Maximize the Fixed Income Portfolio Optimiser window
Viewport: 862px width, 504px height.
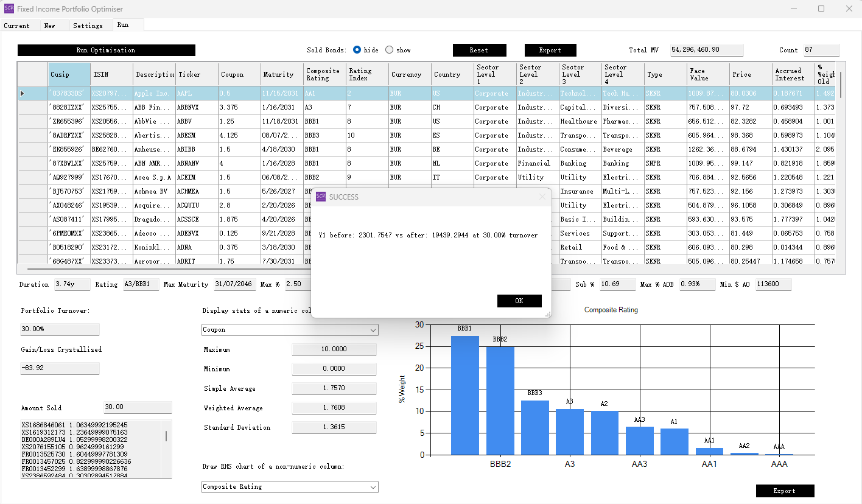(821, 9)
